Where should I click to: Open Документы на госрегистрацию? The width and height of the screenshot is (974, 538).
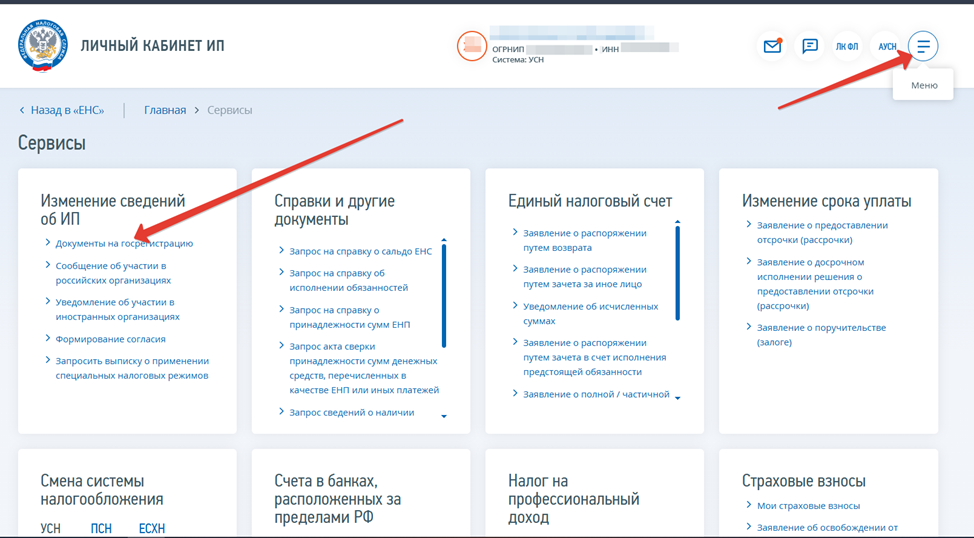[x=124, y=244]
